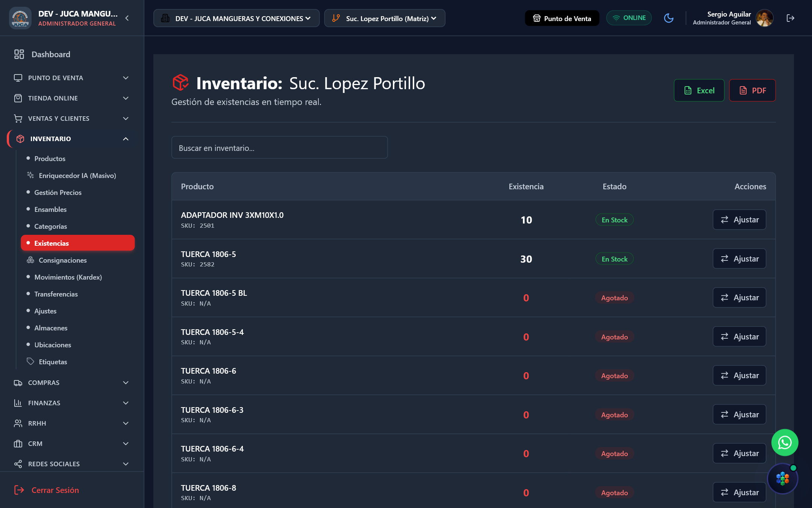Focus the Buscar en inventario search field
The height and width of the screenshot is (508, 812).
click(279, 148)
